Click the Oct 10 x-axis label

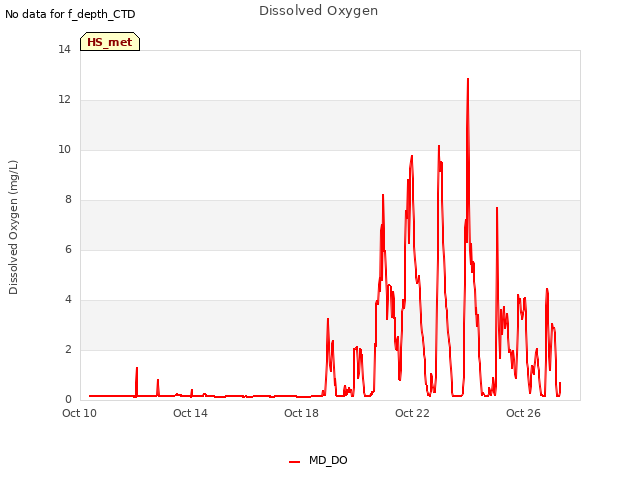pos(79,413)
